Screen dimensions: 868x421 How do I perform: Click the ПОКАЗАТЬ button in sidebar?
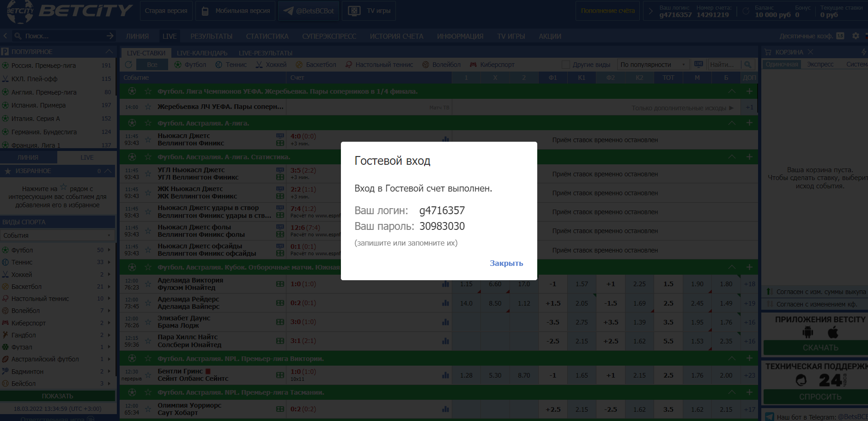57,396
